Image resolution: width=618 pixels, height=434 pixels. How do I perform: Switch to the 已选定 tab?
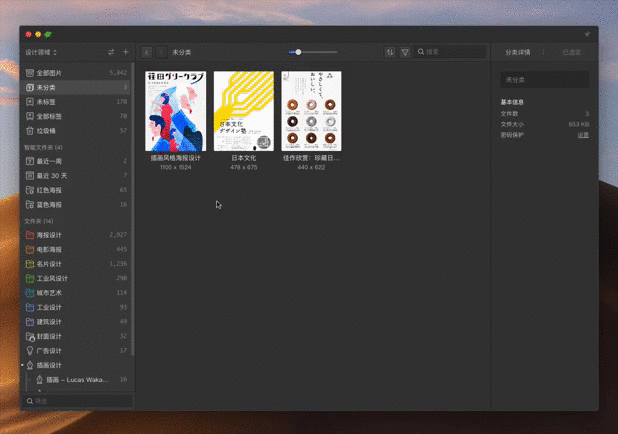click(x=572, y=52)
